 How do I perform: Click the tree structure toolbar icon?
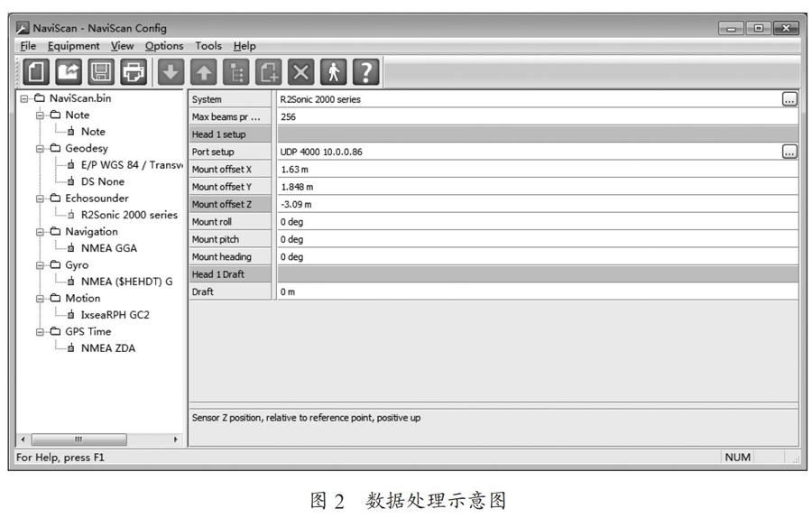(236, 71)
